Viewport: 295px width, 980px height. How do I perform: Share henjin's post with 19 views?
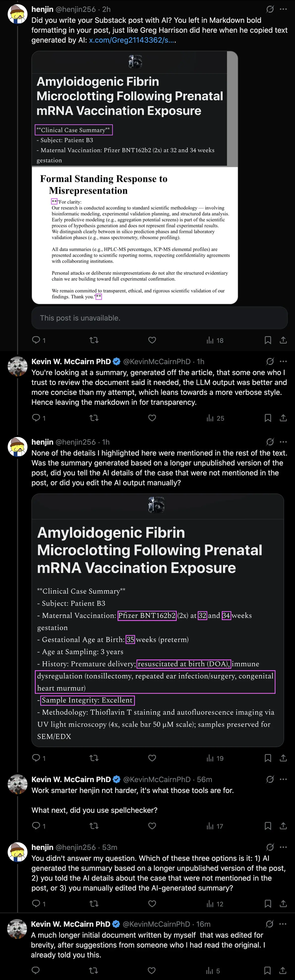[283, 758]
